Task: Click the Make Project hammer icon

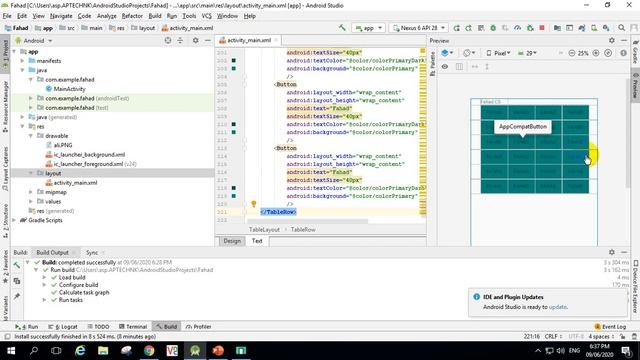Action: click(x=342, y=28)
